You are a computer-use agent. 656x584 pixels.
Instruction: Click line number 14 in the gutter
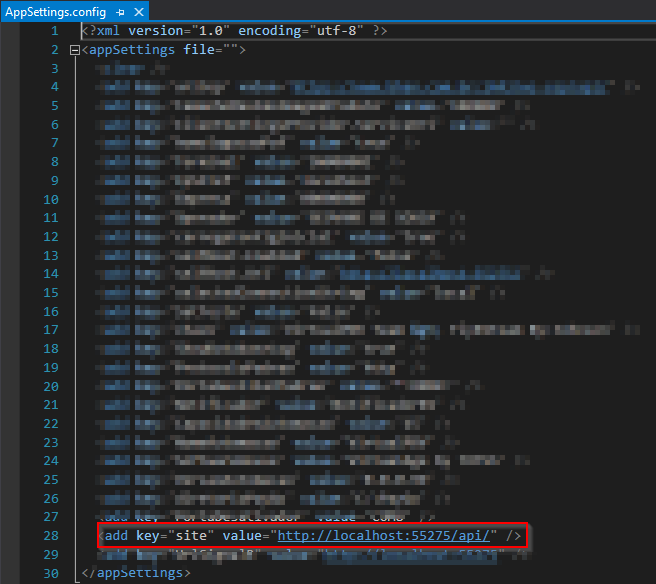pyautogui.click(x=51, y=274)
